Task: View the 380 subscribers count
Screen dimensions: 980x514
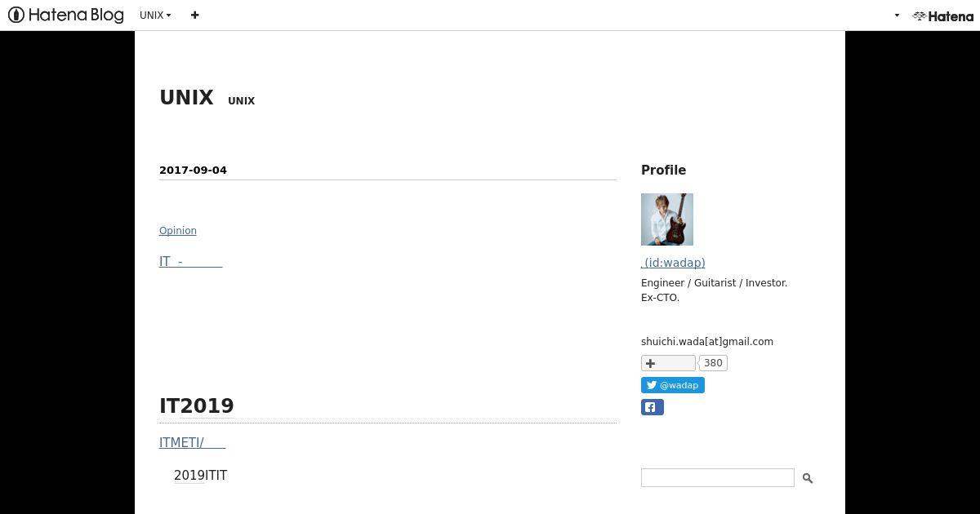Action: [x=713, y=363]
